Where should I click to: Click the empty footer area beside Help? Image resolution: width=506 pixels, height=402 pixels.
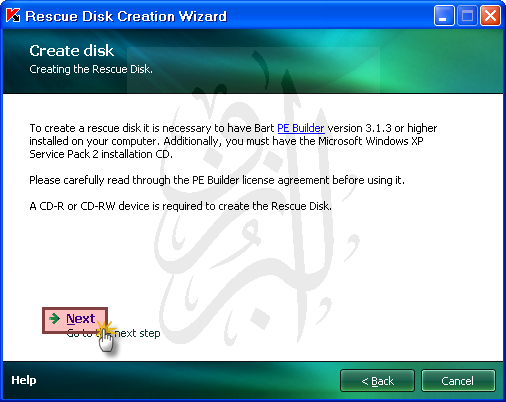tap(187, 380)
